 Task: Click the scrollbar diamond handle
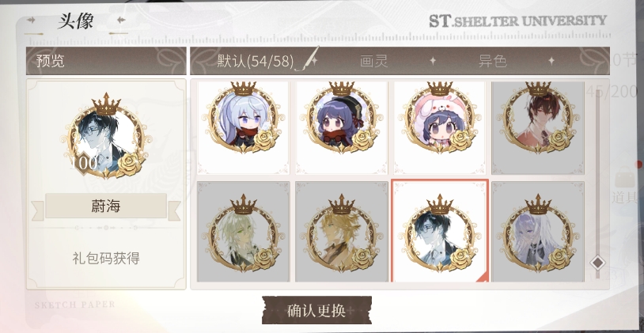597,263
